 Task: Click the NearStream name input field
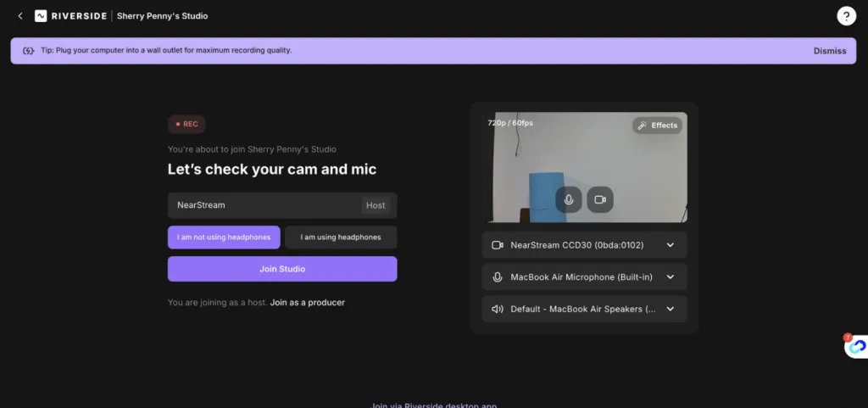point(282,205)
